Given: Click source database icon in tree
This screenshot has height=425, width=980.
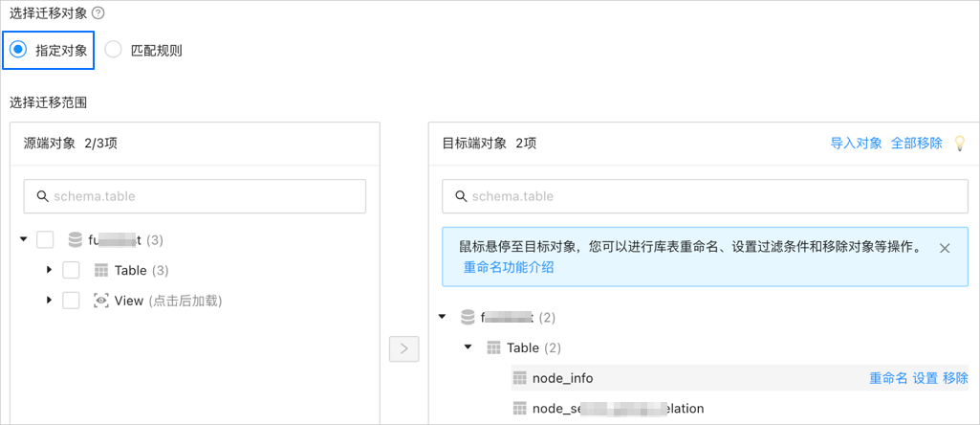Looking at the screenshot, I should pos(75,239).
